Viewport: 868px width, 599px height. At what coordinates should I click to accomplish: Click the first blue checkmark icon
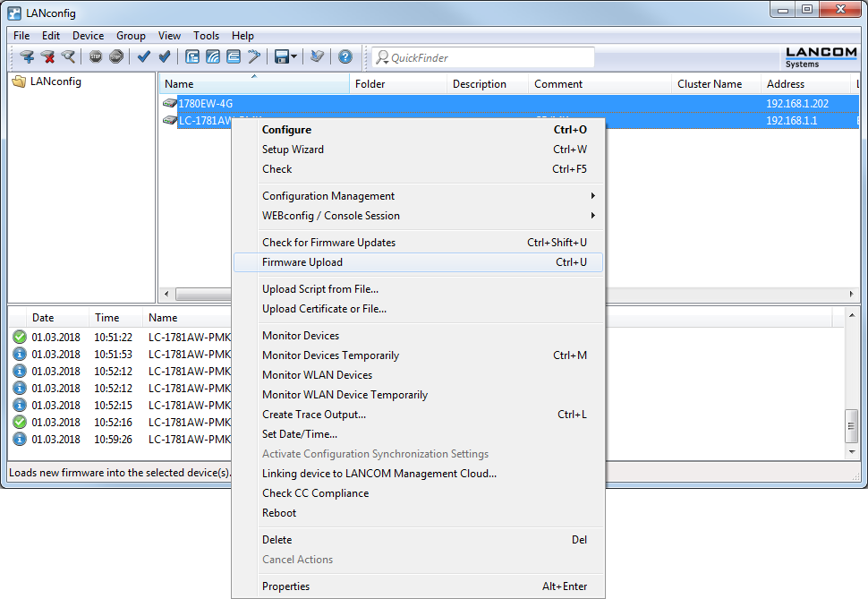(x=143, y=57)
